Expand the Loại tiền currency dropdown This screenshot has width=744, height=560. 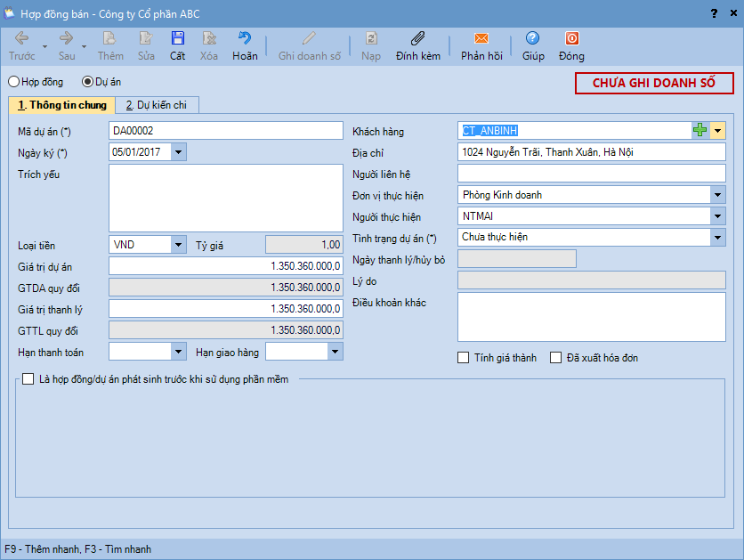pos(178,245)
